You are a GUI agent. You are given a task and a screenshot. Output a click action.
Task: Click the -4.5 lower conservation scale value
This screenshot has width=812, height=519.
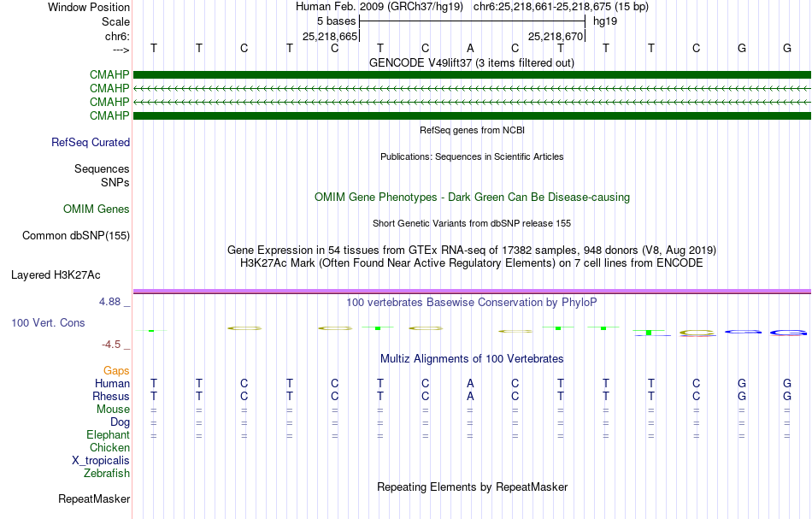(111, 345)
